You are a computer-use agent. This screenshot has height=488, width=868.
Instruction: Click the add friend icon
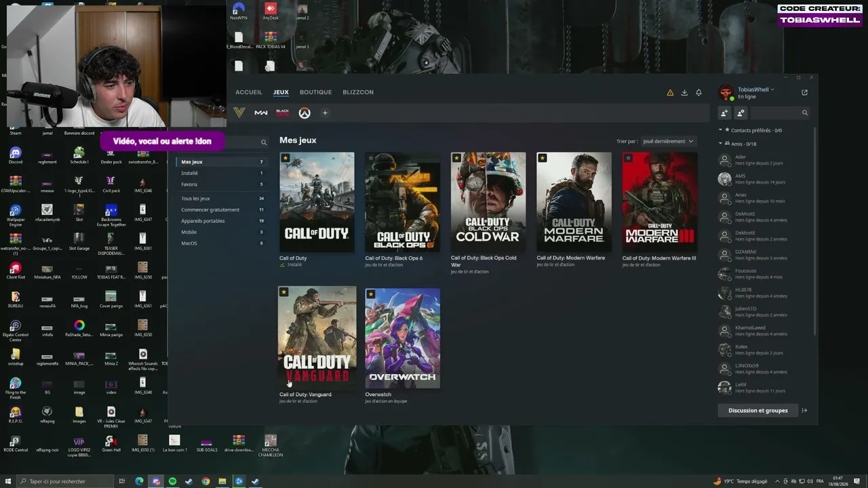tap(724, 113)
